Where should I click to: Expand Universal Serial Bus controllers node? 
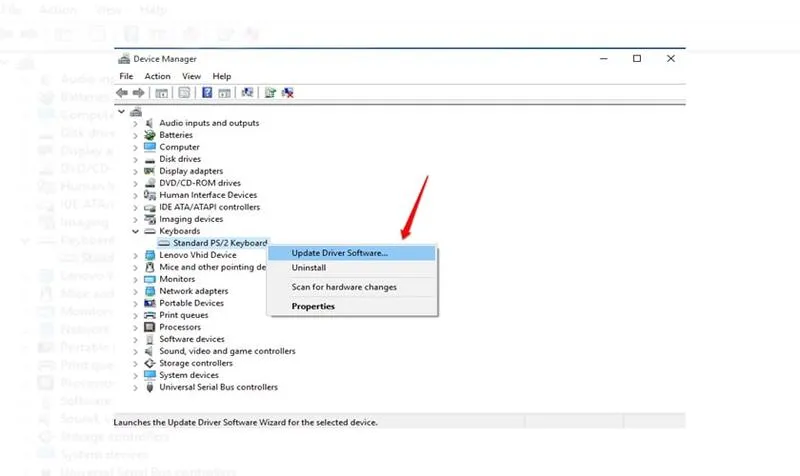pyautogui.click(x=136, y=387)
